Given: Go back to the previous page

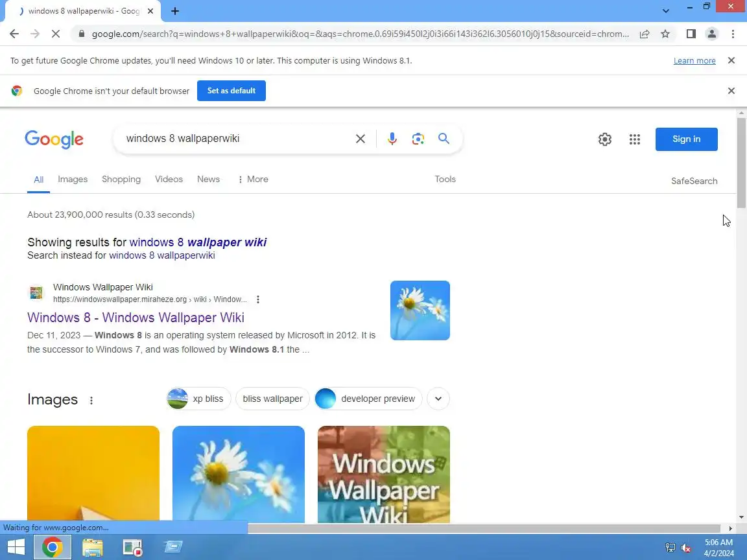Looking at the screenshot, I should click(x=14, y=34).
